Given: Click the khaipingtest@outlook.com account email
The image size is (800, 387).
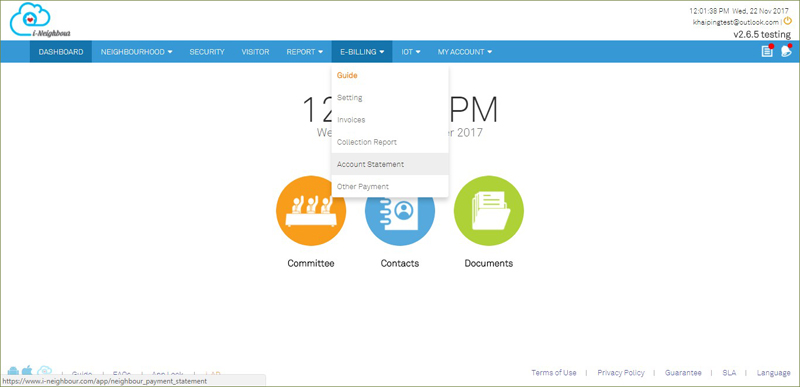Looking at the screenshot, I should [x=735, y=22].
